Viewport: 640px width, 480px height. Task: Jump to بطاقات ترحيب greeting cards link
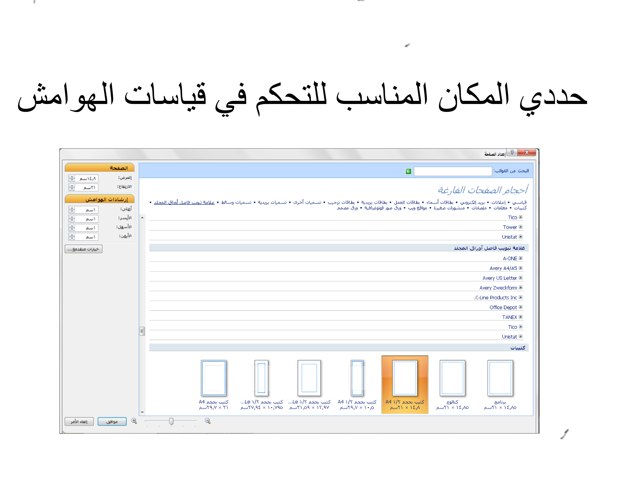342,202
